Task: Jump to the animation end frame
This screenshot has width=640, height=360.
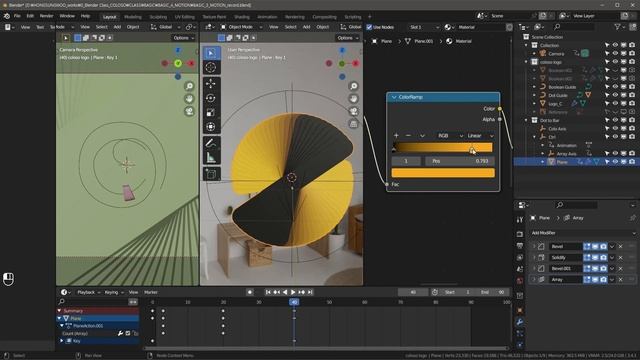Action: (310, 292)
